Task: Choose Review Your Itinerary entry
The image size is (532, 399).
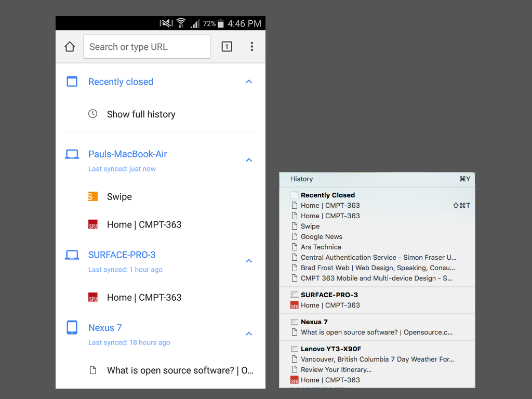Action: point(377,370)
